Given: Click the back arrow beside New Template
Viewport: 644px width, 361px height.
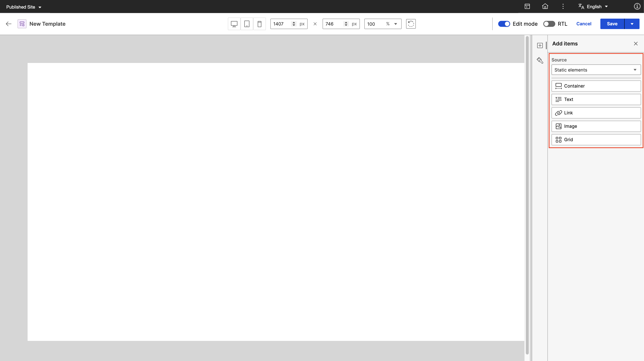Looking at the screenshot, I should pos(9,24).
